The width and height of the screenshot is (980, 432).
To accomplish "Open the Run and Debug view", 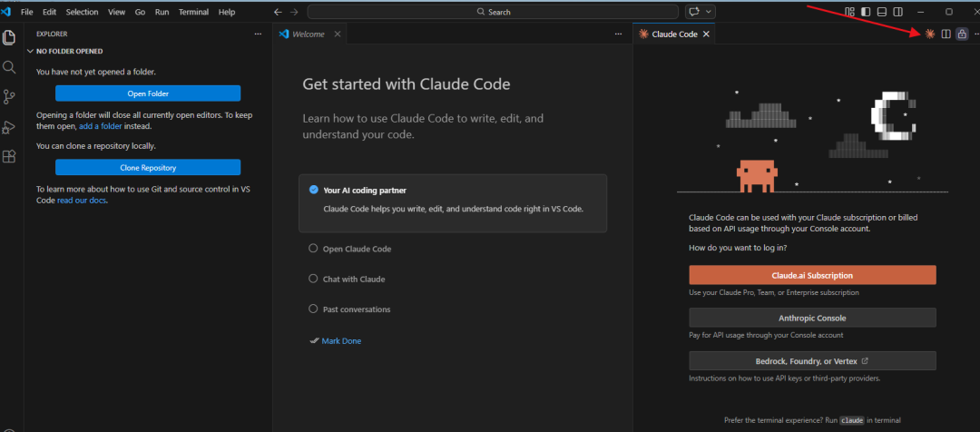I will pos(10,127).
